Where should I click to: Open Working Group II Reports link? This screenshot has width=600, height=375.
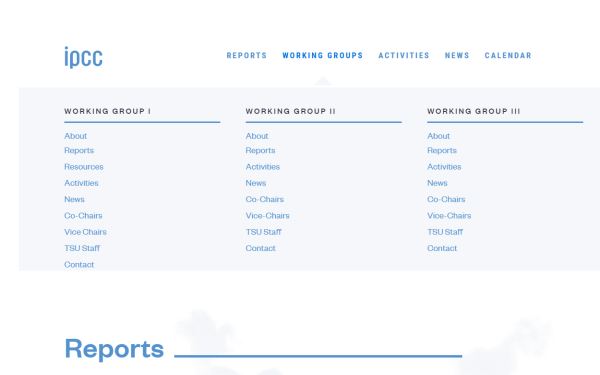point(260,150)
